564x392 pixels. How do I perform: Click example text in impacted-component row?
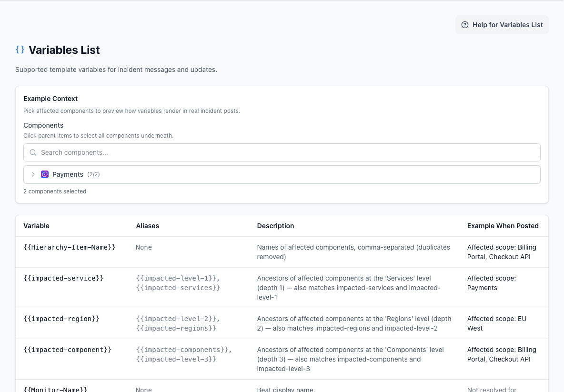click(x=502, y=354)
